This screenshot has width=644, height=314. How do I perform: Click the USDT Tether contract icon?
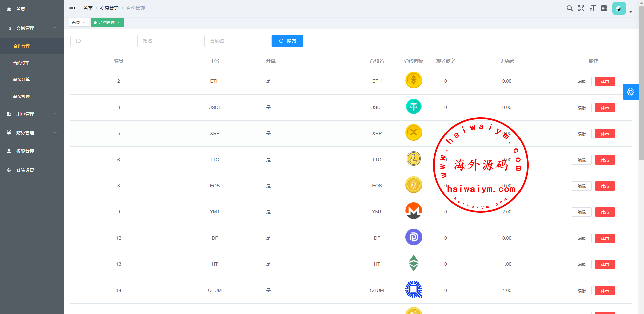click(x=413, y=107)
